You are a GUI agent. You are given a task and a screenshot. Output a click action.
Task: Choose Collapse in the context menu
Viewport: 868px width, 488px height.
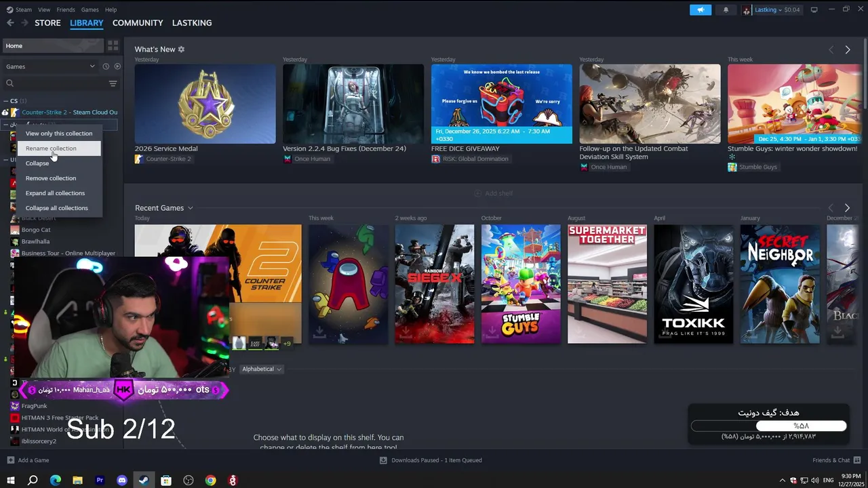(59, 163)
